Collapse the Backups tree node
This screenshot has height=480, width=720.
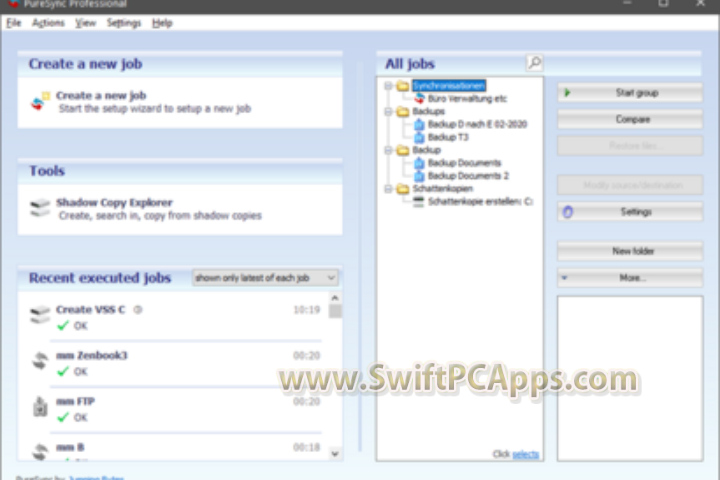pos(388,111)
